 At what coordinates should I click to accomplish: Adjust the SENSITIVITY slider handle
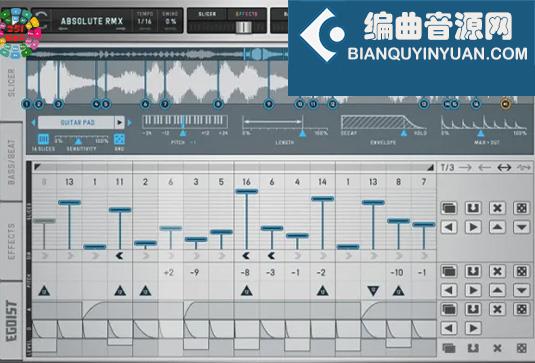click(x=78, y=141)
